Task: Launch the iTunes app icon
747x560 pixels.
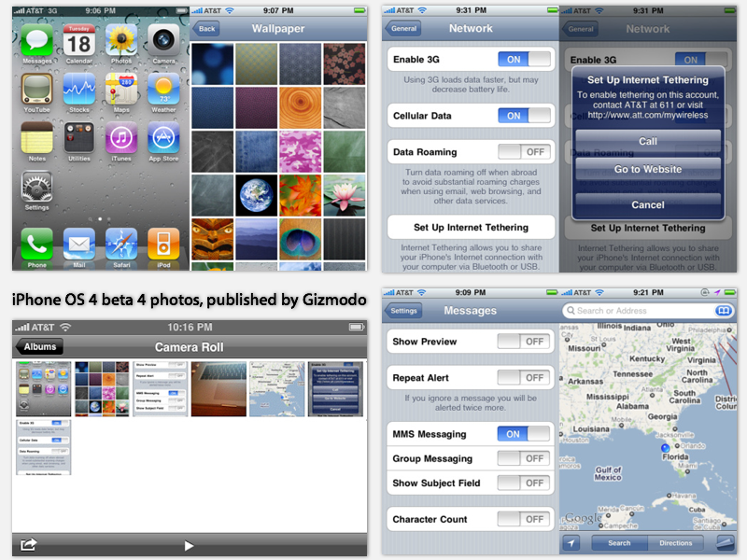Action: [121, 137]
